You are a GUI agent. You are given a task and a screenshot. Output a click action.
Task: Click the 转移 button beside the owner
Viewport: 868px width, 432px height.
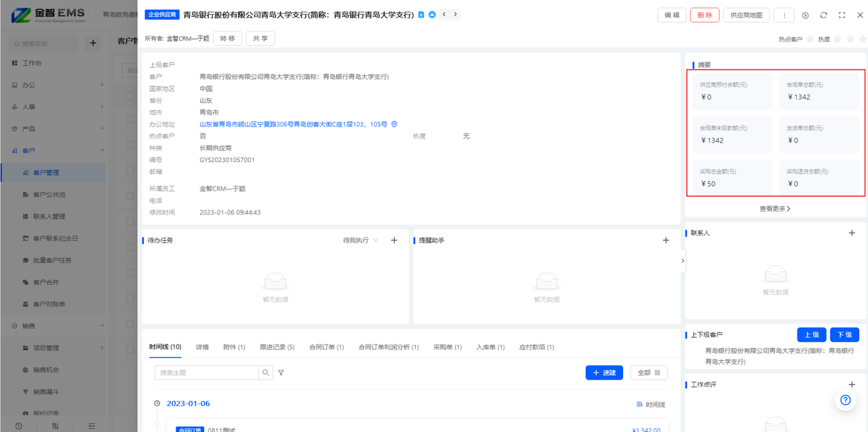227,39
